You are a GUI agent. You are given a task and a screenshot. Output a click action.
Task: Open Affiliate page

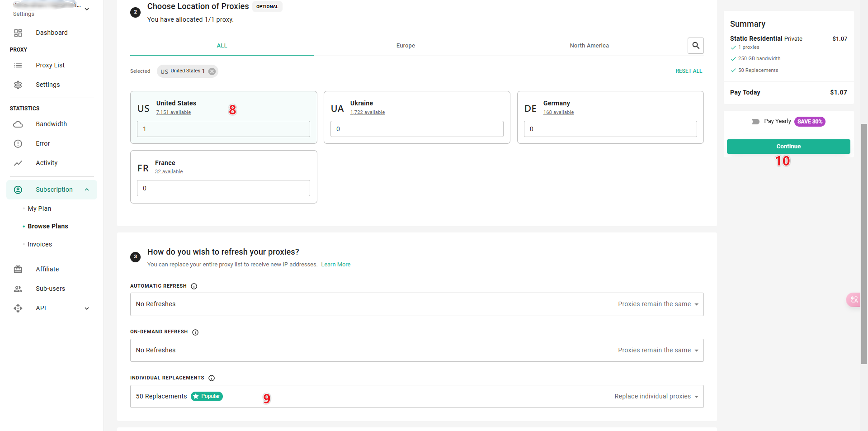(x=47, y=270)
